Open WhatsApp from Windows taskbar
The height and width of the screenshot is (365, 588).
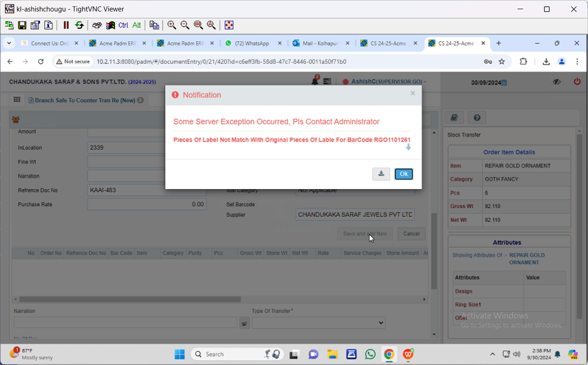click(x=370, y=354)
